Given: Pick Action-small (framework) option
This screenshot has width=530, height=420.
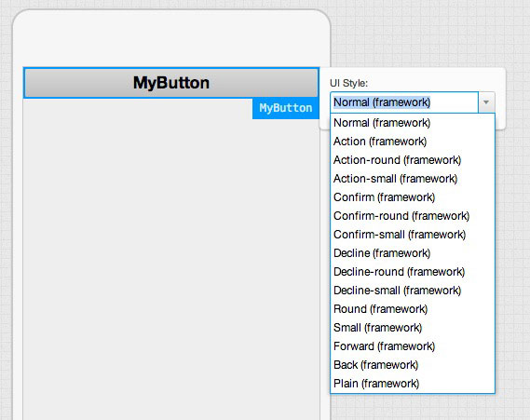Looking at the screenshot, I should 413,179.
